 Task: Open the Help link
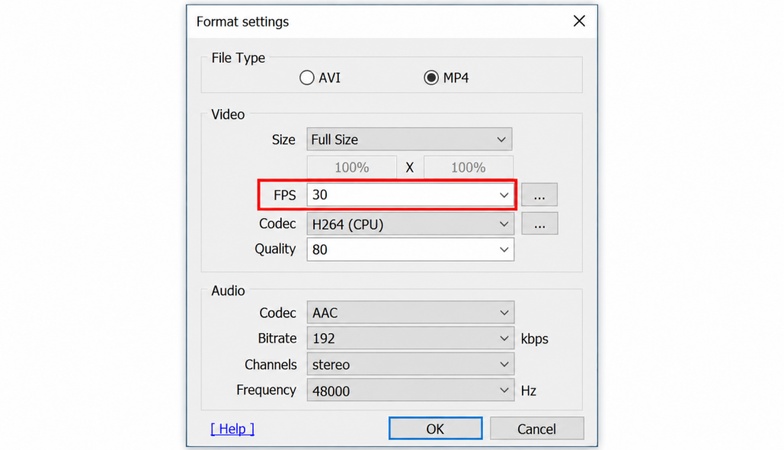click(232, 429)
